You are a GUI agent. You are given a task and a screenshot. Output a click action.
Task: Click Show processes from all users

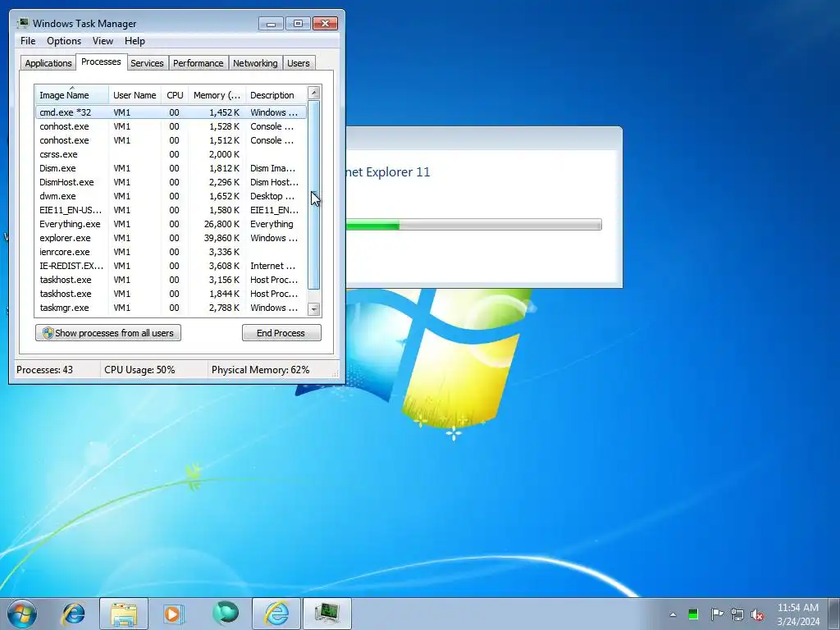click(x=108, y=333)
